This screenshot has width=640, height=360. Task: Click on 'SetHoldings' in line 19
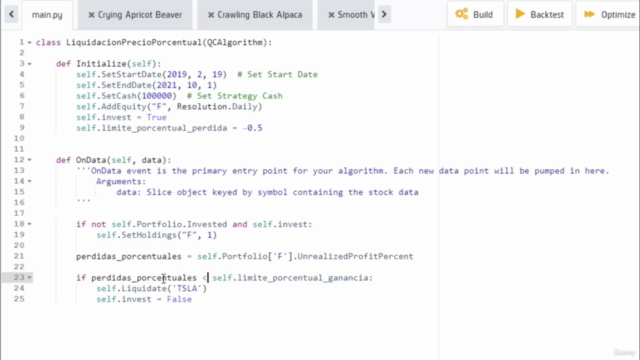tap(149, 235)
